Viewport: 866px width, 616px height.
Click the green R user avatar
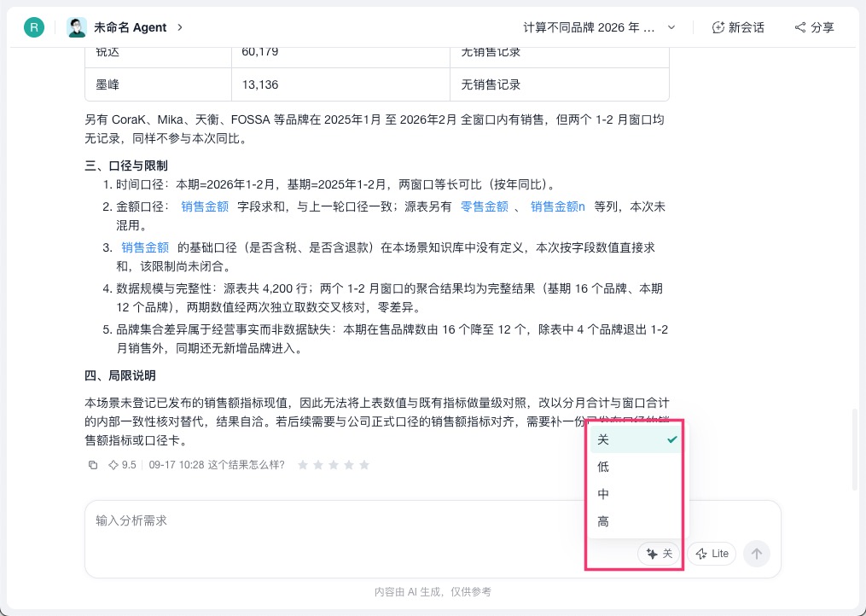click(x=34, y=27)
